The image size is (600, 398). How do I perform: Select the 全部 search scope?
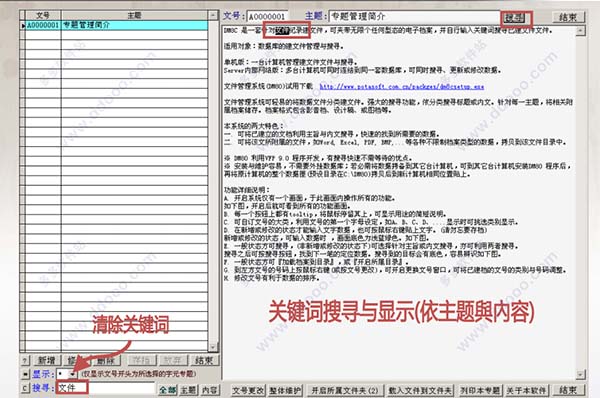(168, 390)
